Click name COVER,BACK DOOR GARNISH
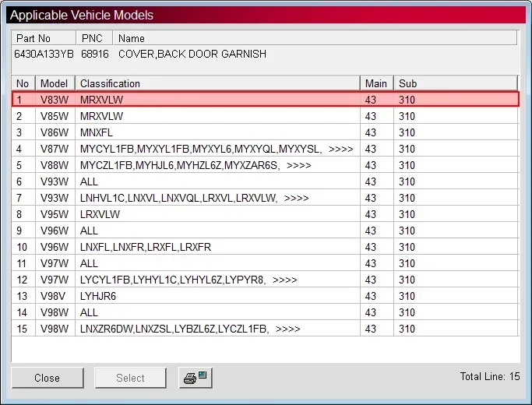The height and width of the screenshot is (405, 532). (x=192, y=54)
